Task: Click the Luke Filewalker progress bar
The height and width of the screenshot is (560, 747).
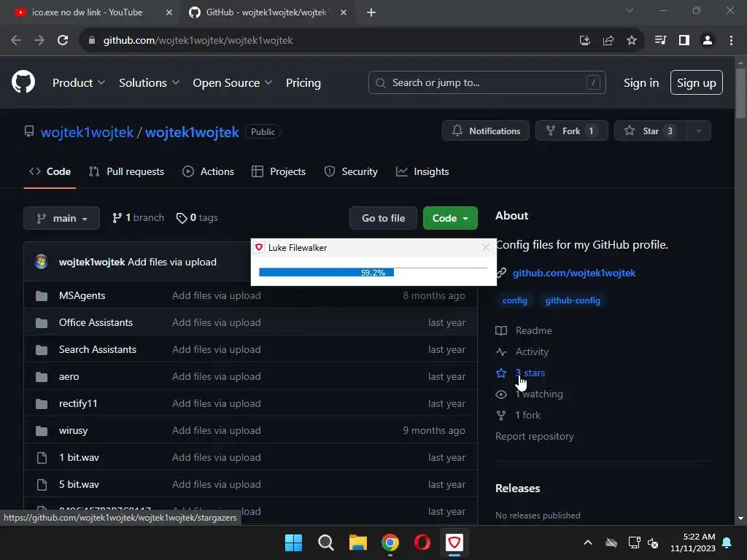Action: pyautogui.click(x=373, y=273)
